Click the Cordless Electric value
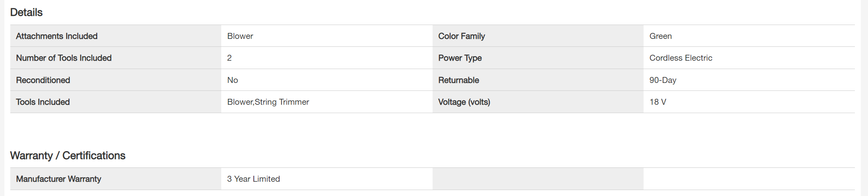The image size is (868, 196). pyautogui.click(x=680, y=58)
